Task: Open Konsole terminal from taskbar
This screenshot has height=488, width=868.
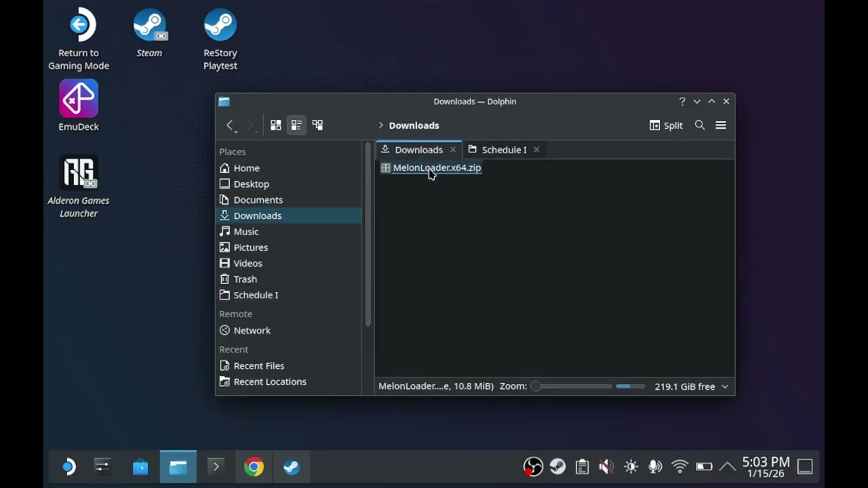Action: pos(216,466)
